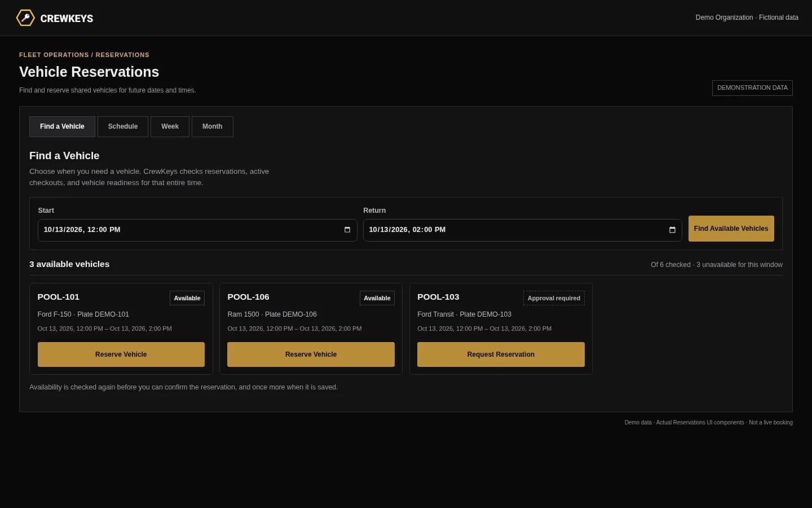
Task: Click the '3 available vehicles' heading
Action: 69,264
